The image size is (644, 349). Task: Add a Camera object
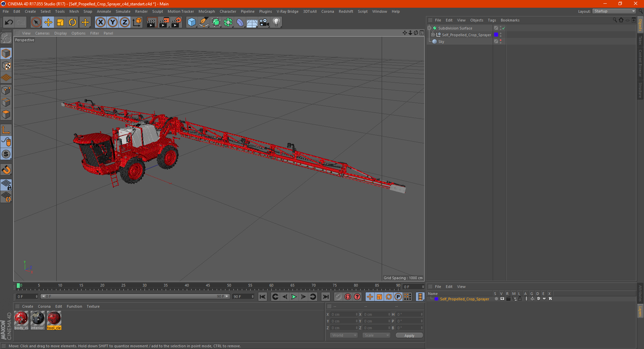(x=264, y=22)
